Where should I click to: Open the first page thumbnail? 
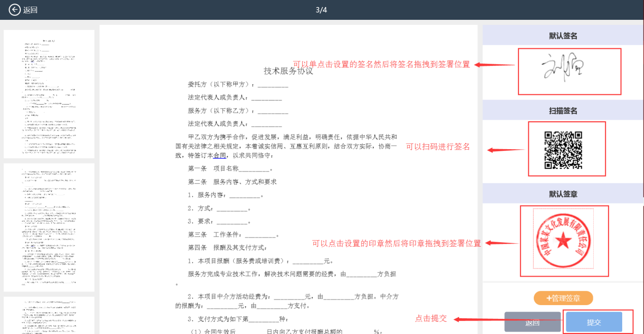tap(49, 94)
